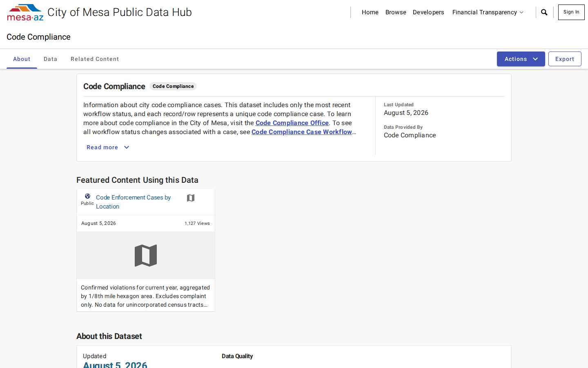The image size is (588, 368).
Task: Click the Data Provided By Code Compliance value
Action: tap(410, 135)
